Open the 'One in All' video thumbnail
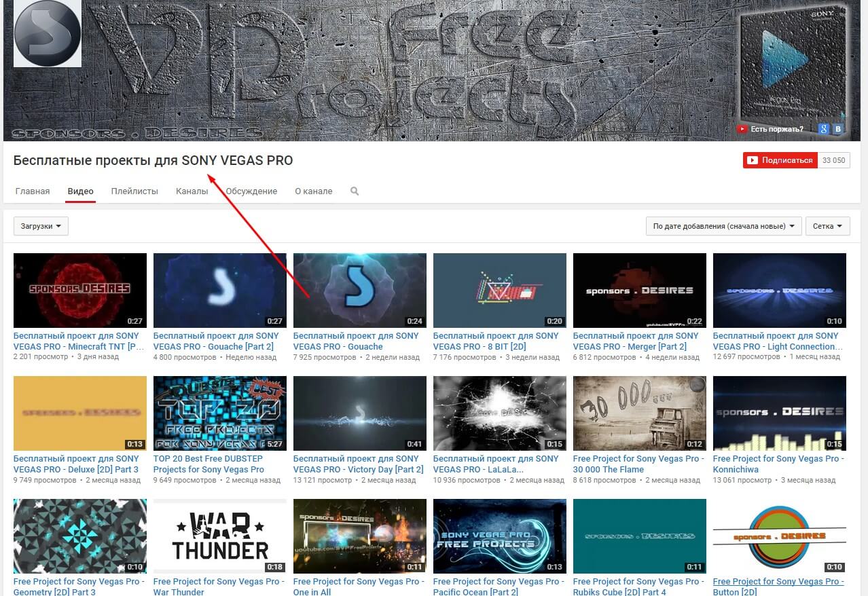Screen dimensions: 868x596 coord(360,536)
